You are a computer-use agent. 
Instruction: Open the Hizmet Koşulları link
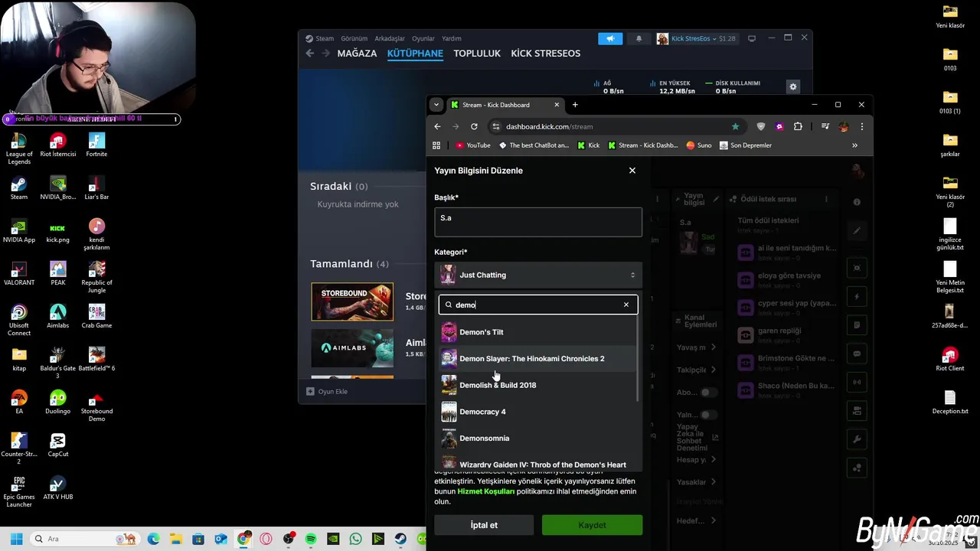coord(485,491)
